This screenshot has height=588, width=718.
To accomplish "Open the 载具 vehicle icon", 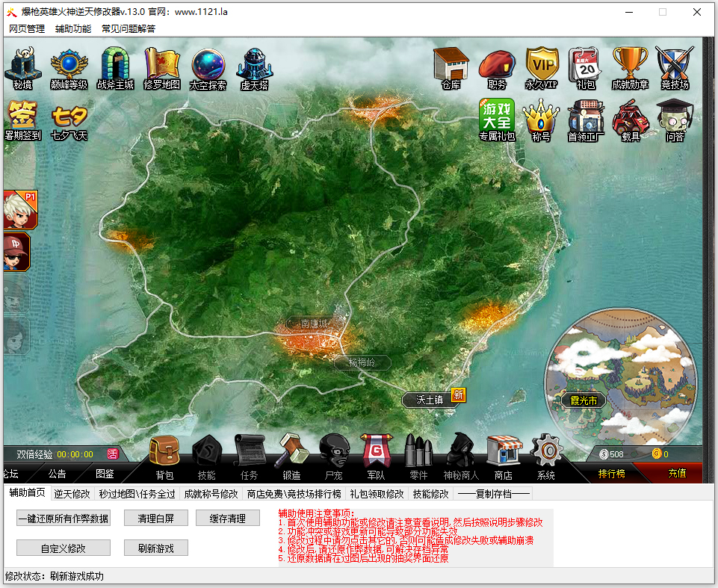I will coord(631,121).
